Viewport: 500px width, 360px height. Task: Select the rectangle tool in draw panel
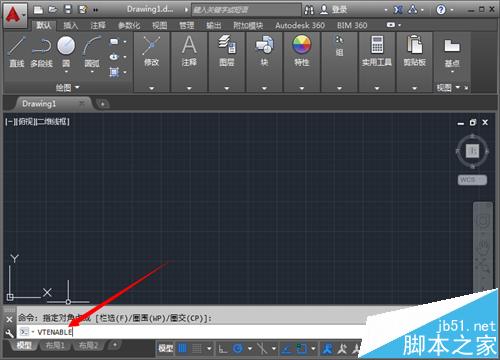(114, 42)
